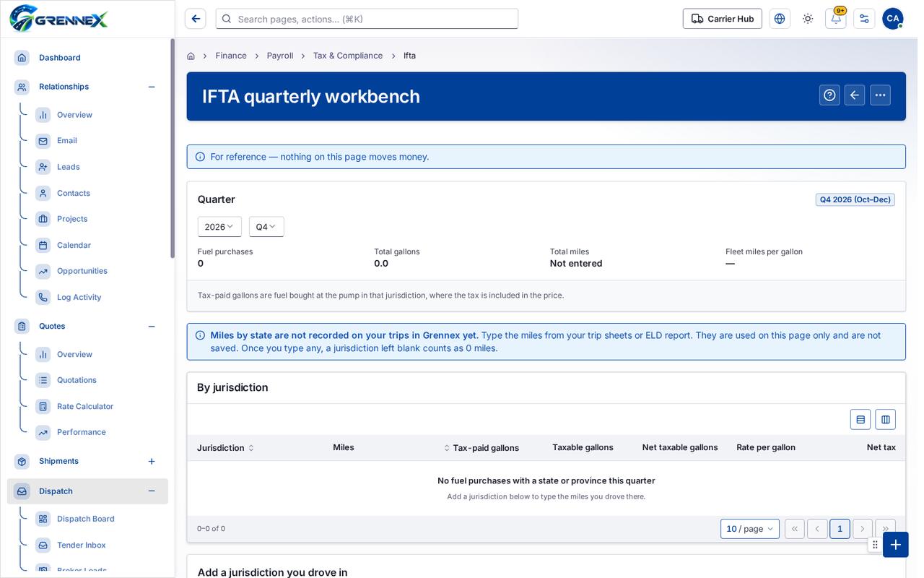This screenshot has width=924, height=578.
Task: Click the Grennex logo
Action: pos(58,18)
